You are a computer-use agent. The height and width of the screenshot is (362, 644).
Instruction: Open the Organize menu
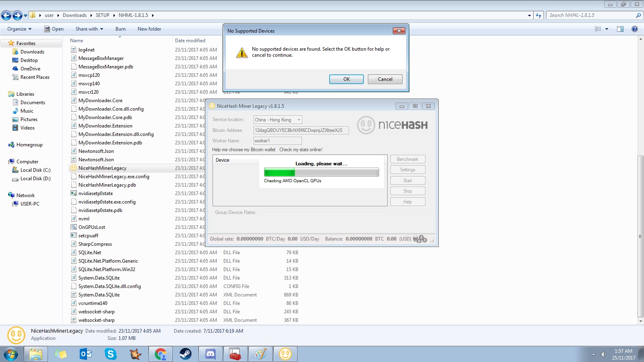click(19, 29)
